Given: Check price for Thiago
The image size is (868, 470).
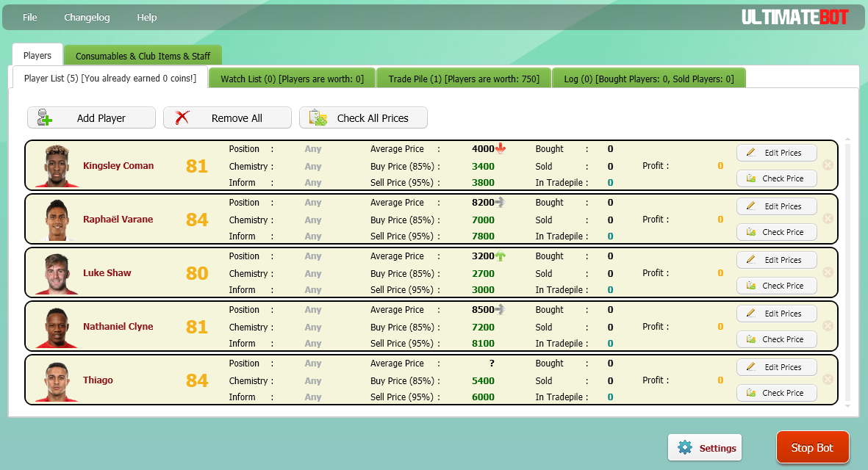Looking at the screenshot, I should click(777, 393).
